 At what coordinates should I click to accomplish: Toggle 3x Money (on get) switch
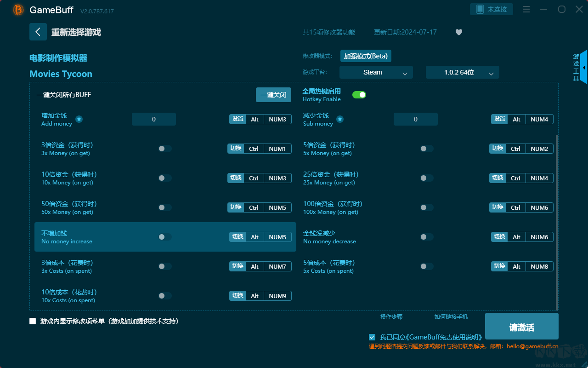pyautogui.click(x=164, y=149)
